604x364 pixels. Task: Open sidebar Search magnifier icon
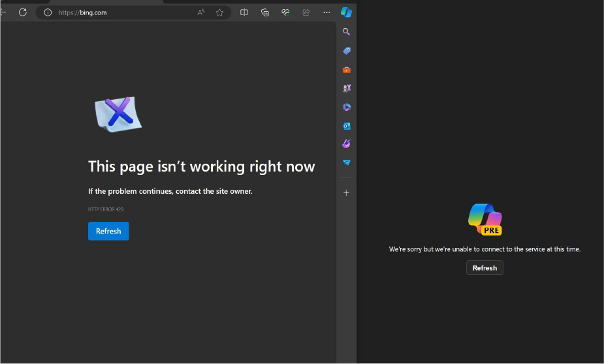(x=347, y=31)
